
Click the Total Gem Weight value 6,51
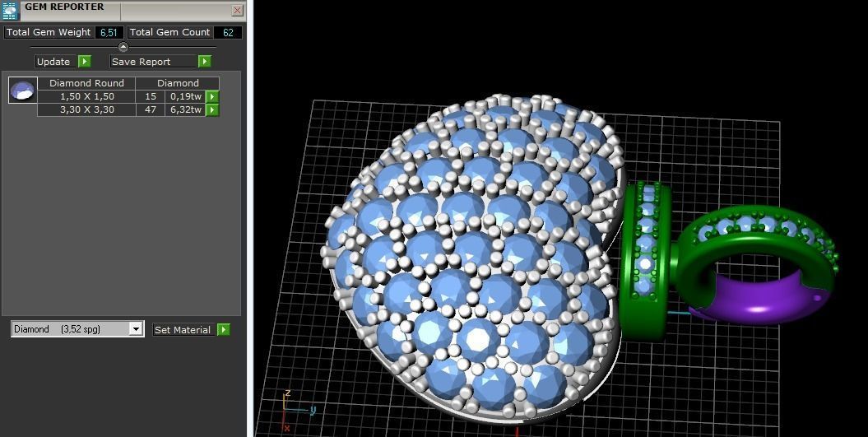(x=109, y=33)
